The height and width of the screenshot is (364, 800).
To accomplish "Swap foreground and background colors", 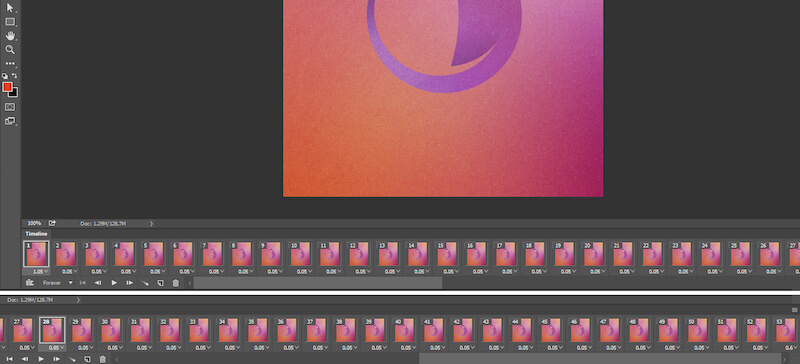I will (14, 76).
